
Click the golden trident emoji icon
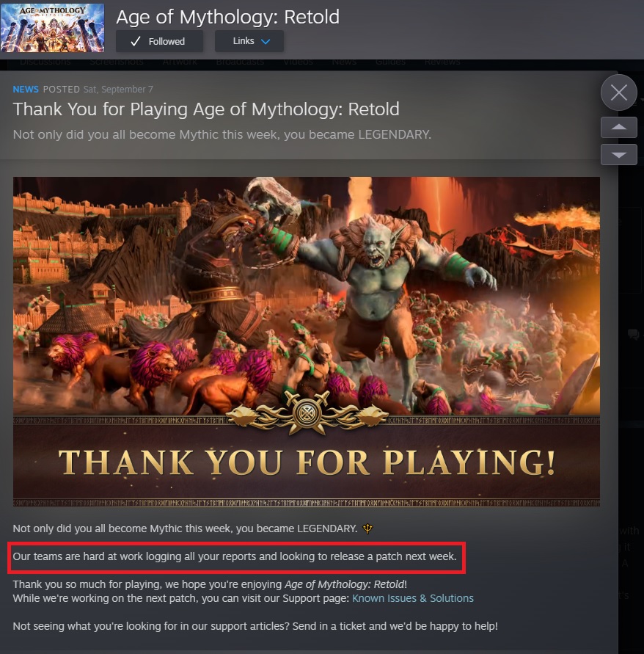pos(367,528)
